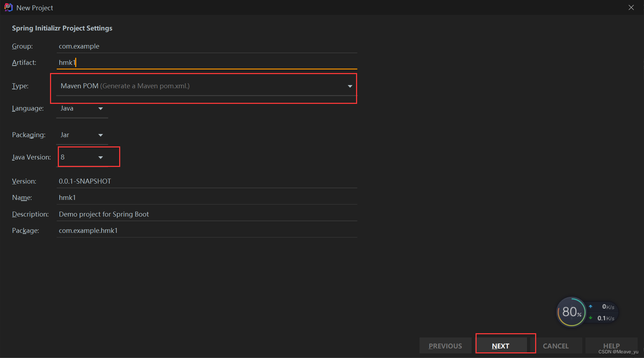Click the PREVIOUS button
Image resolution: width=644 pixels, height=358 pixels.
tap(445, 346)
